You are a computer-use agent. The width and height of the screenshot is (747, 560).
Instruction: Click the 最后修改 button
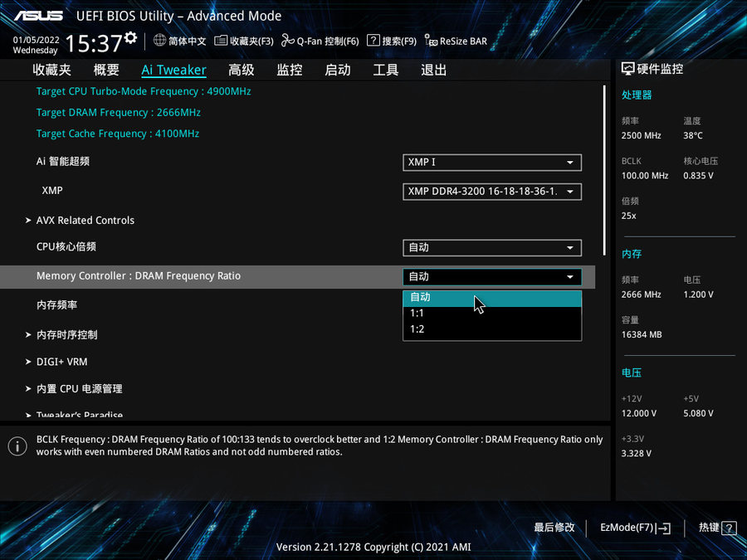554,528
